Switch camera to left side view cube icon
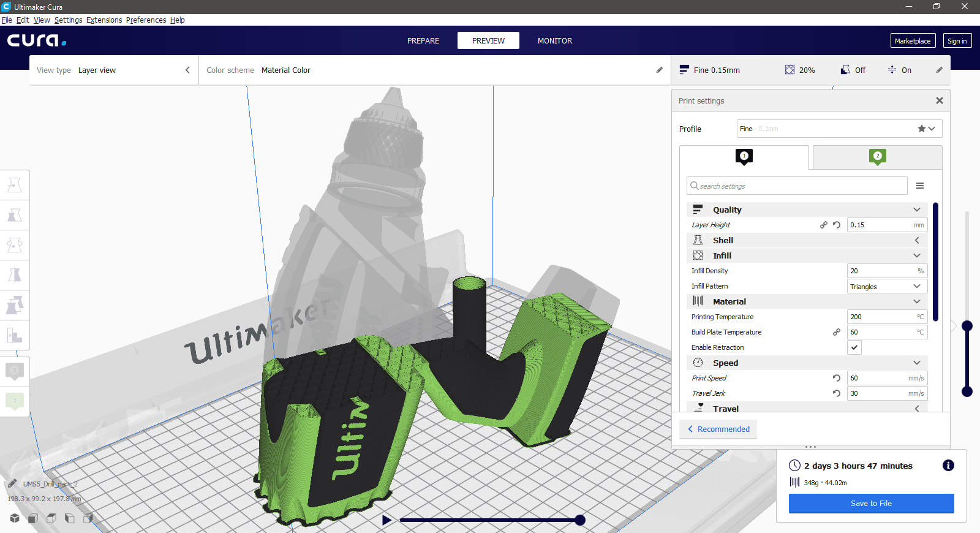The width and height of the screenshot is (980, 533). point(70,518)
